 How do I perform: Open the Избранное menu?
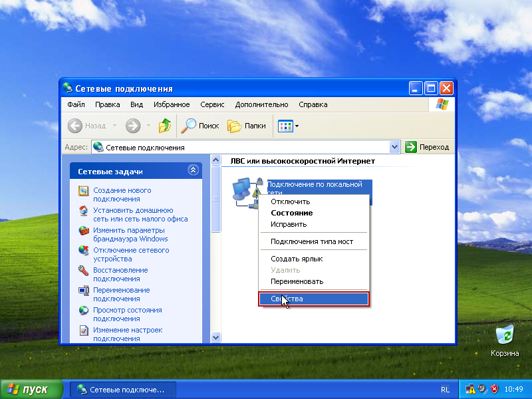(172, 104)
